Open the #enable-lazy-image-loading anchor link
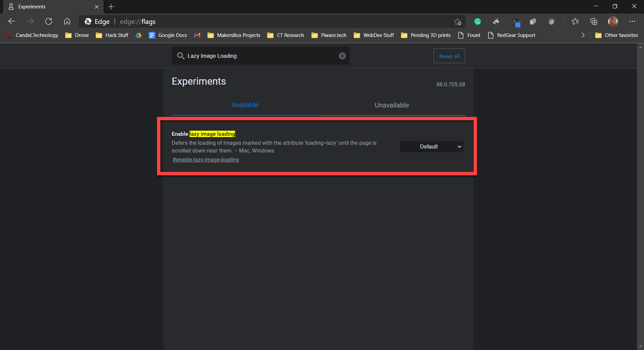 pyautogui.click(x=206, y=160)
